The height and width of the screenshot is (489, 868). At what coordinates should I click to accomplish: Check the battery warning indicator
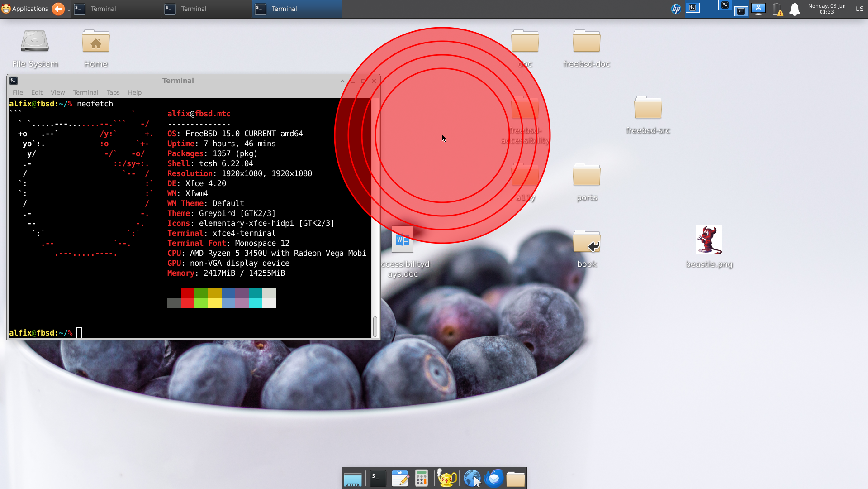778,9
